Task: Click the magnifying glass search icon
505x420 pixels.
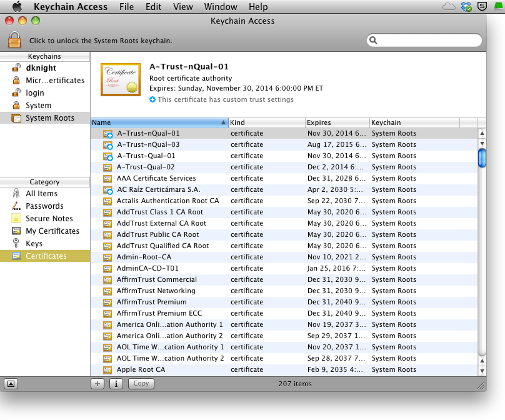Action: pyautogui.click(x=373, y=40)
